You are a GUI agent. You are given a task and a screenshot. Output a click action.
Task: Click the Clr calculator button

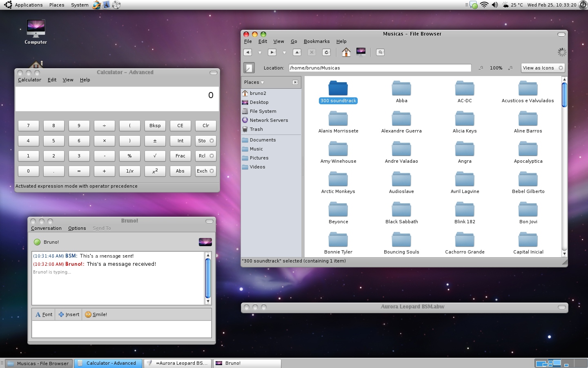pos(206,126)
